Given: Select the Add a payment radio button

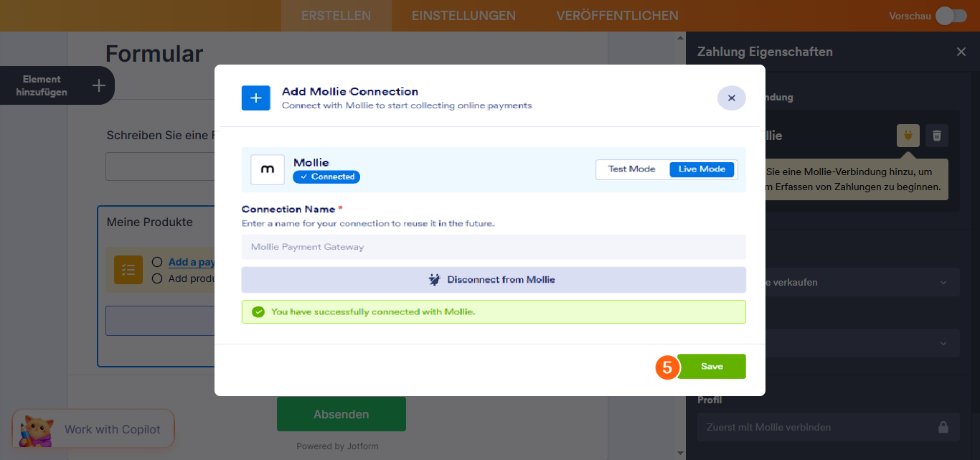Looking at the screenshot, I should (157, 261).
